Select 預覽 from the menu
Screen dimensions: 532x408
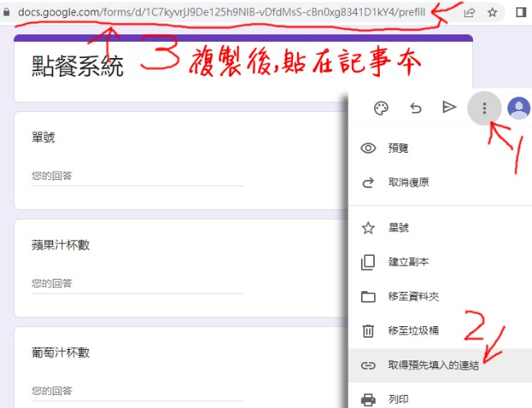pos(399,148)
